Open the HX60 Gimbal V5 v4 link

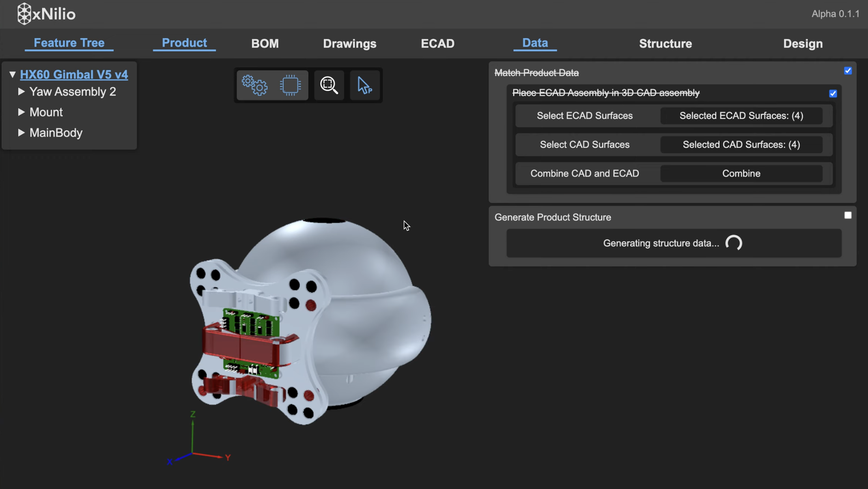click(74, 75)
